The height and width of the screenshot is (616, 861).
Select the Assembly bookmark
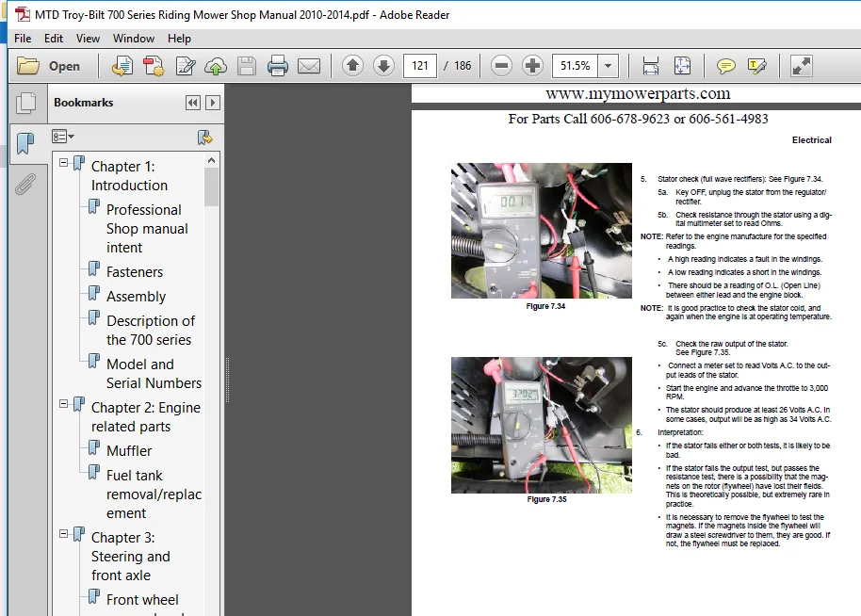[x=137, y=297]
